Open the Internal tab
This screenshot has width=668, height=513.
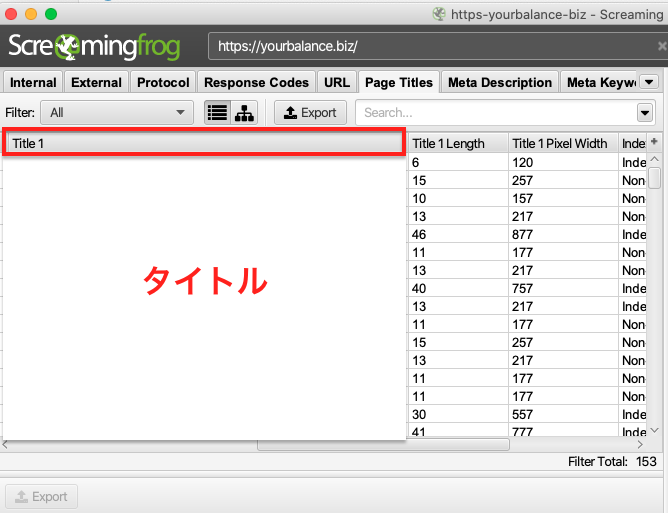(x=33, y=82)
